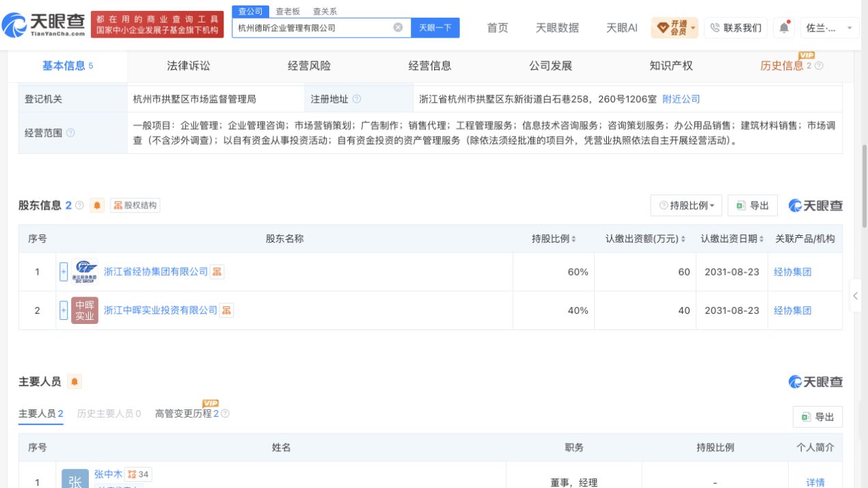Open equity chart icon beside 浙江省经协集团有限公司
This screenshot has height=488, width=868.
(217, 272)
